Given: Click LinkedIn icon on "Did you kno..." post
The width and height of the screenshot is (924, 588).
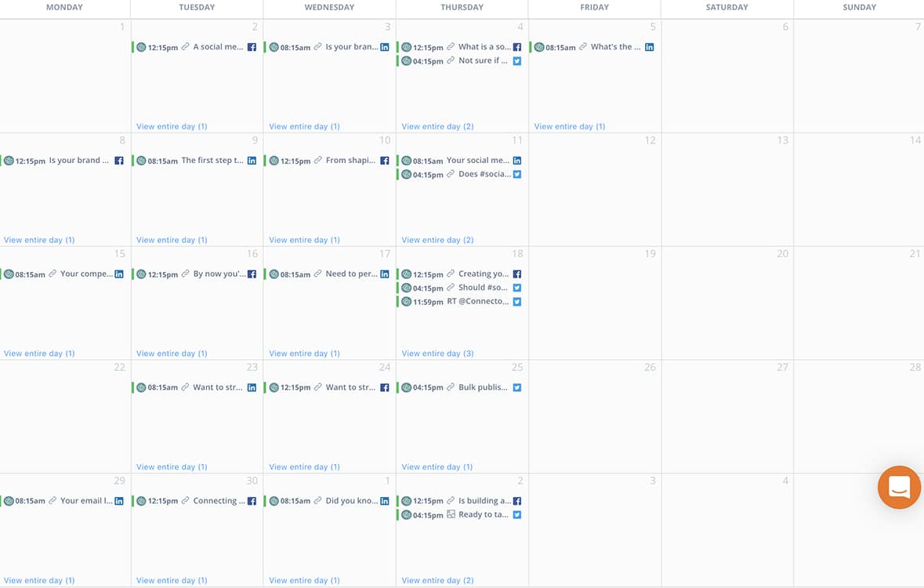Looking at the screenshot, I should tap(384, 501).
